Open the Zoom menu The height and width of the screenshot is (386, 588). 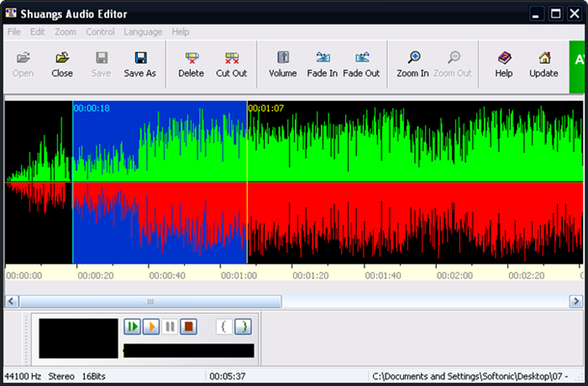point(65,32)
